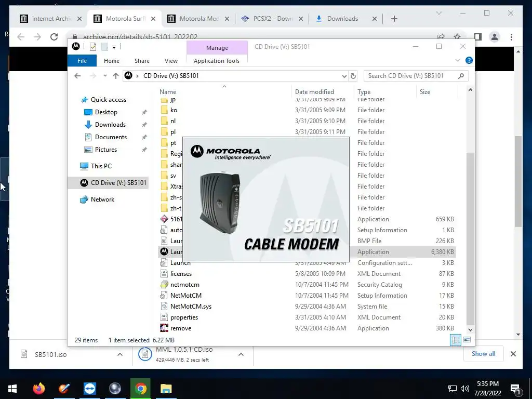Switch to Motorola Media browser tab
This screenshot has width=532, height=399.
pos(199,19)
